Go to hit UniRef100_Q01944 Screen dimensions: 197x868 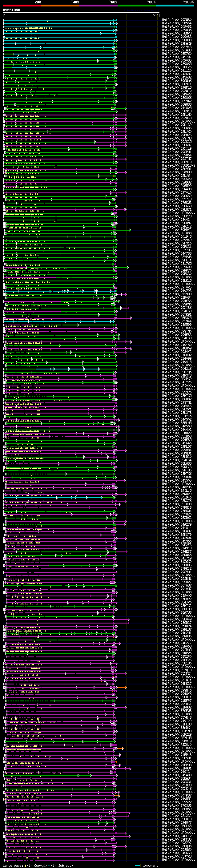[177, 321]
